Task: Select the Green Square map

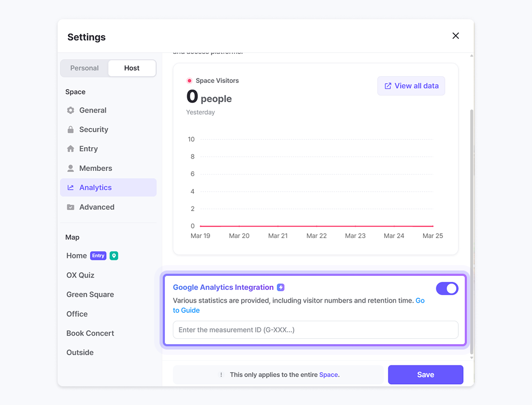Action: click(90, 295)
